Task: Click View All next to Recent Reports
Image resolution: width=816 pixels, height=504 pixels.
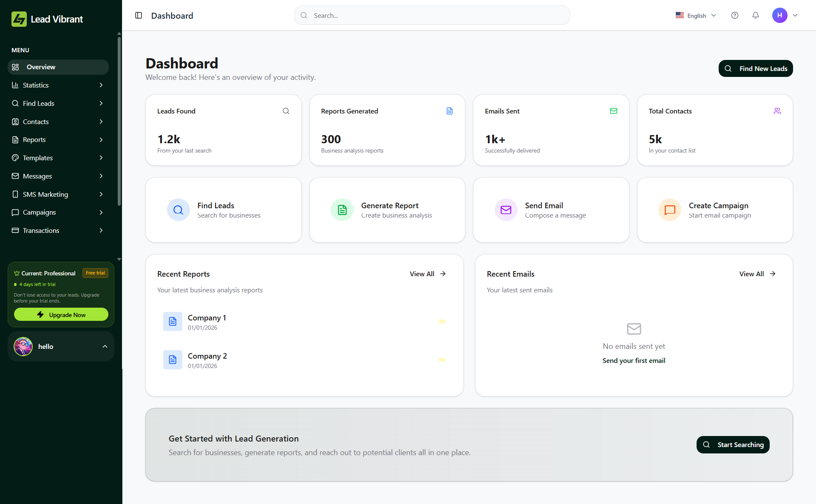Action: [x=427, y=274]
